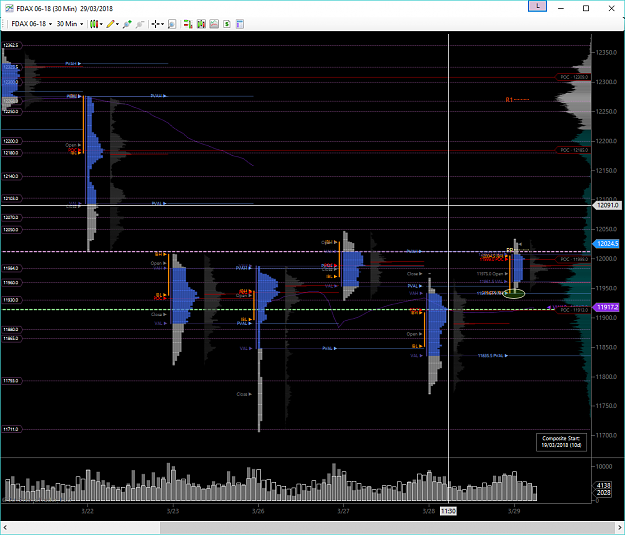
Task: Select the crosshair cursor tool
Action: pyautogui.click(x=155, y=24)
